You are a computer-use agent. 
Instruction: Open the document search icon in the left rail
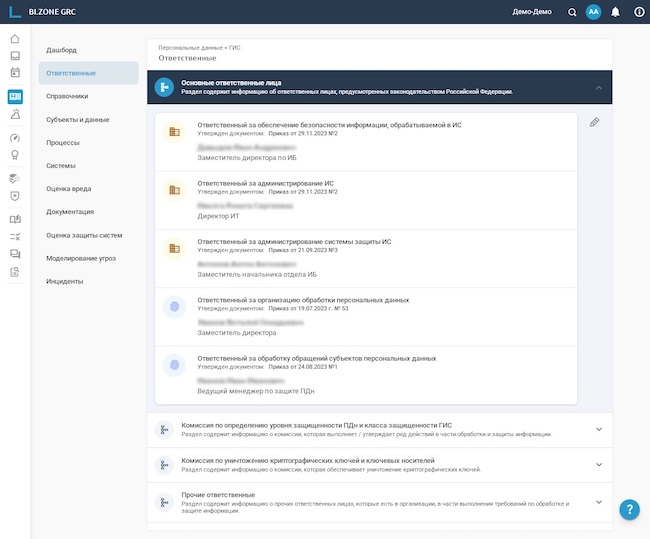15,272
